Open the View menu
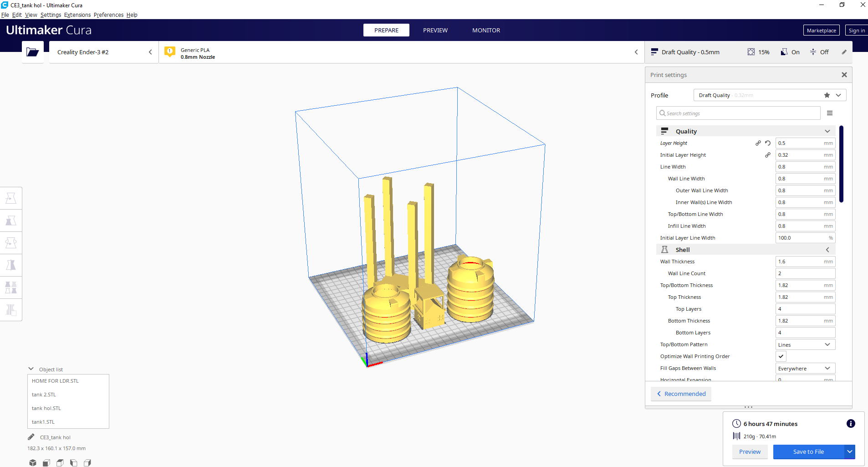The width and height of the screenshot is (868, 467). [31, 15]
